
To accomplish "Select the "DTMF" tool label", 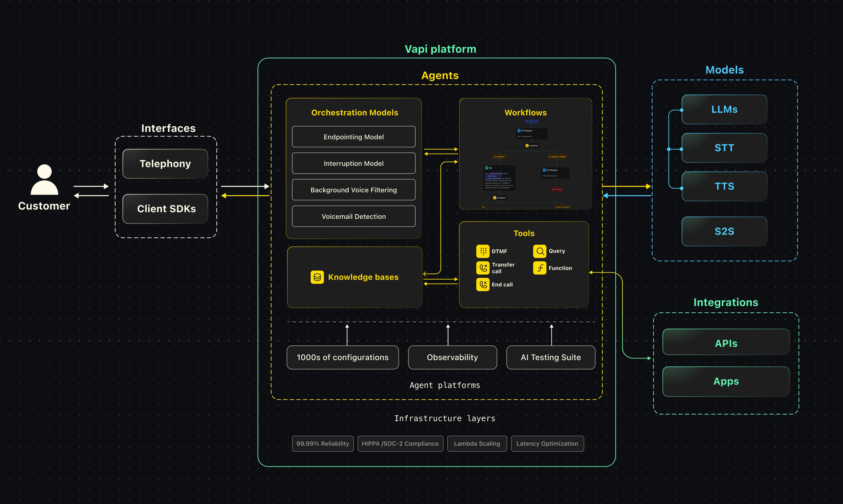I will click(499, 251).
